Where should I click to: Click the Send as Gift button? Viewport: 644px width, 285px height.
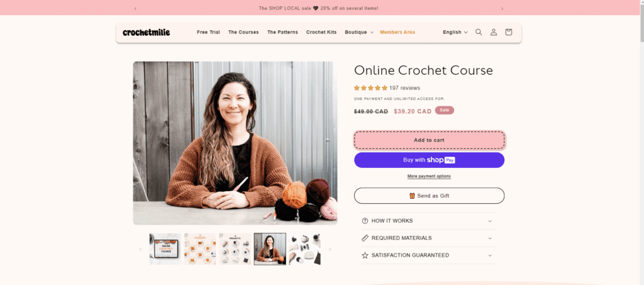coord(429,196)
